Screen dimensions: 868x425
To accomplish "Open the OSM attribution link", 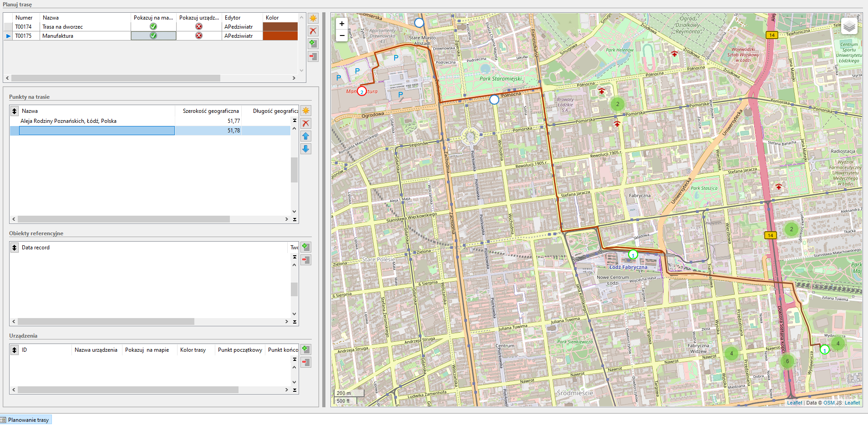I will (x=829, y=403).
